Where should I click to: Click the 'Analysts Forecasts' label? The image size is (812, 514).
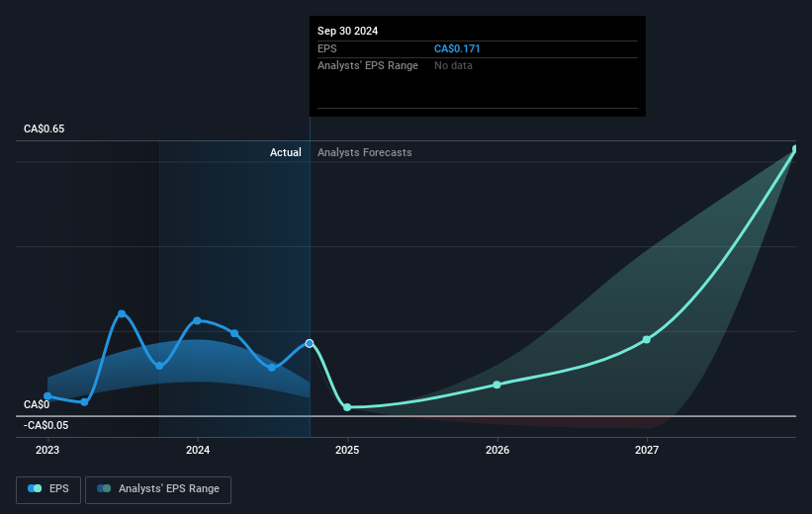[365, 152]
